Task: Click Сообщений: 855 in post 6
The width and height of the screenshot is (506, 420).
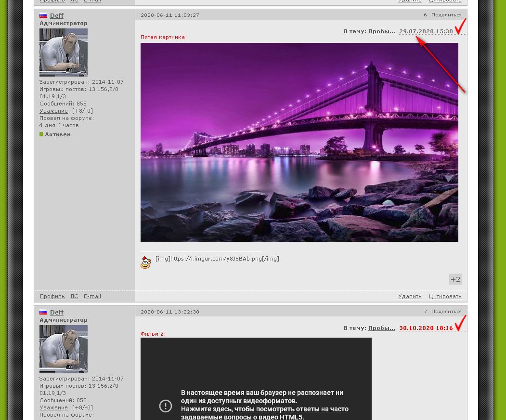Action: (63, 104)
